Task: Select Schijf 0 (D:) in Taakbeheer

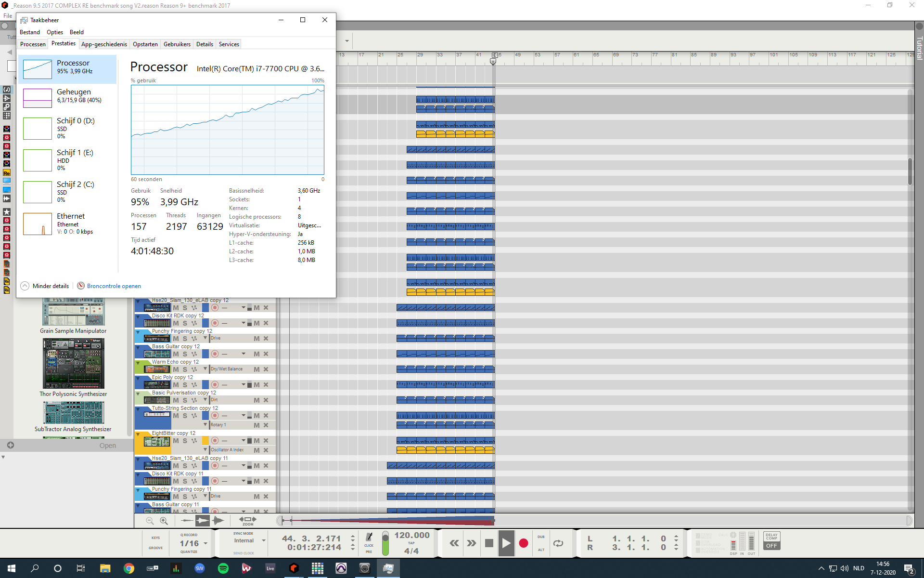Action: pyautogui.click(x=67, y=128)
